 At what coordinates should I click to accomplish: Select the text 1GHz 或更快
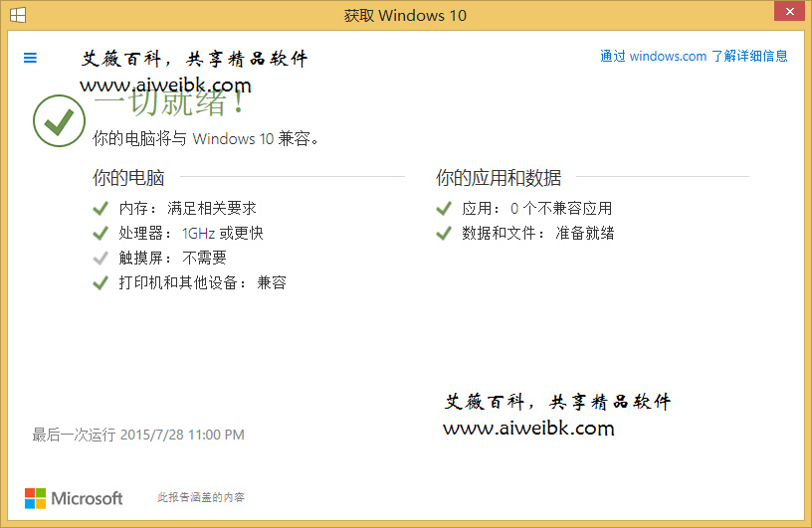(223, 233)
